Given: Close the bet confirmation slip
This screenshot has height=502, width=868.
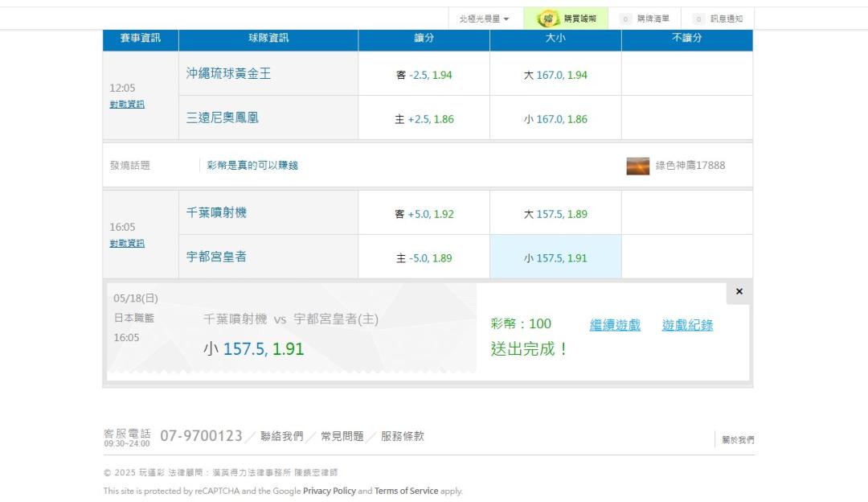Looking at the screenshot, I should [x=739, y=291].
